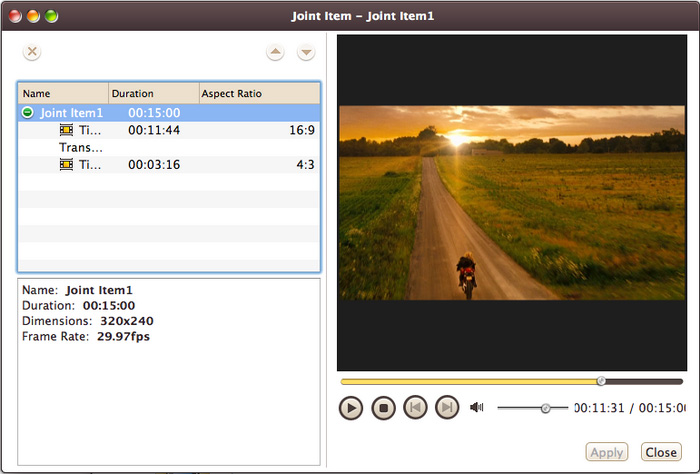Mute audio with the speaker icon
Image resolution: width=700 pixels, height=474 pixels.
tap(477, 408)
